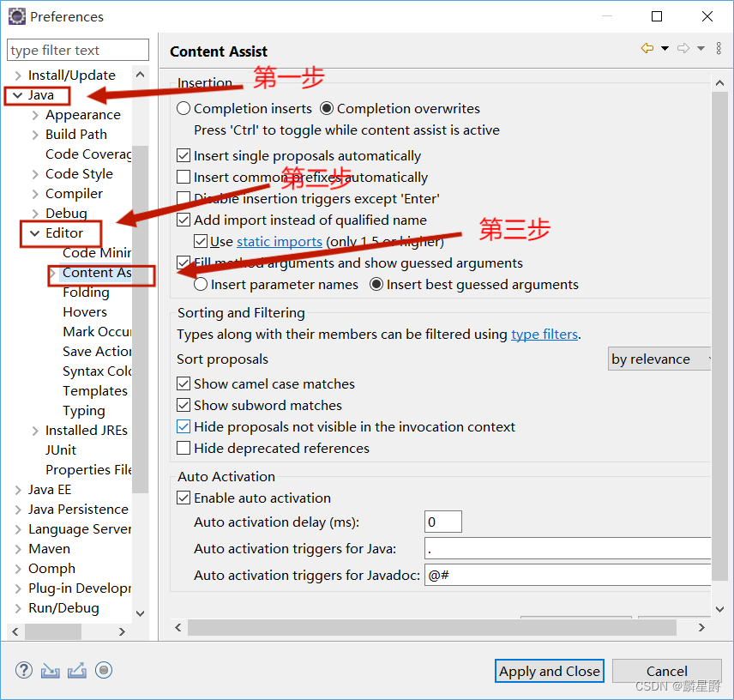The image size is (734, 700).
Task: Click the Help question mark icon
Action: click(24, 670)
